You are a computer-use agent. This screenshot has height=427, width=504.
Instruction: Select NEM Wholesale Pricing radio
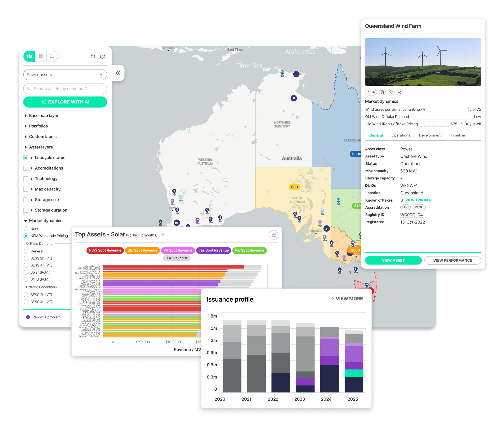tap(26, 236)
